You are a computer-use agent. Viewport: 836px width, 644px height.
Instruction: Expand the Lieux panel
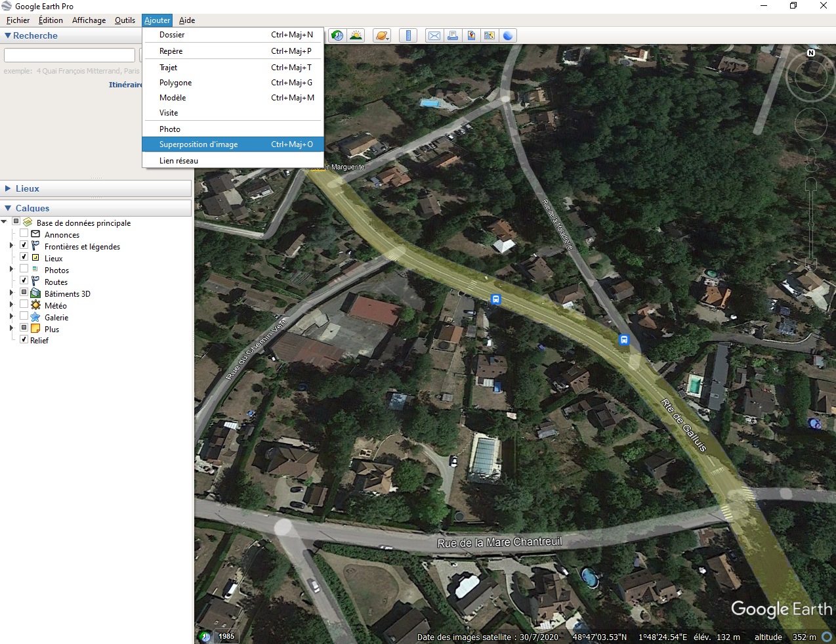[8, 188]
